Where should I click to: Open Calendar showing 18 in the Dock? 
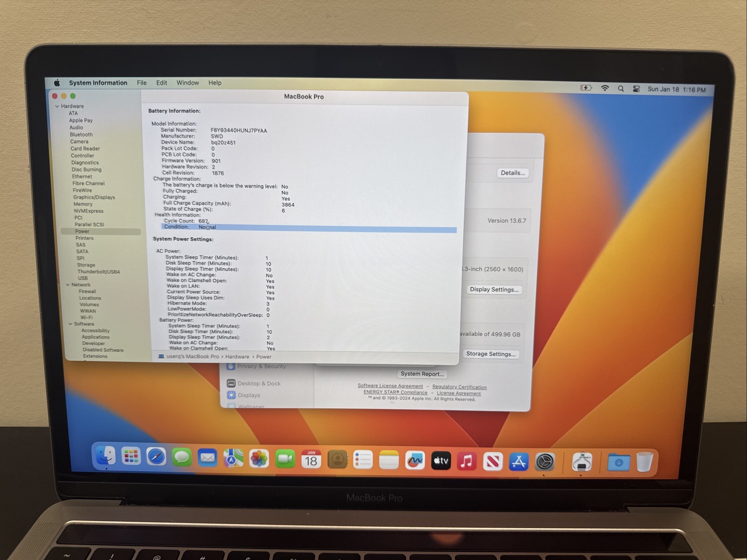pyautogui.click(x=311, y=460)
